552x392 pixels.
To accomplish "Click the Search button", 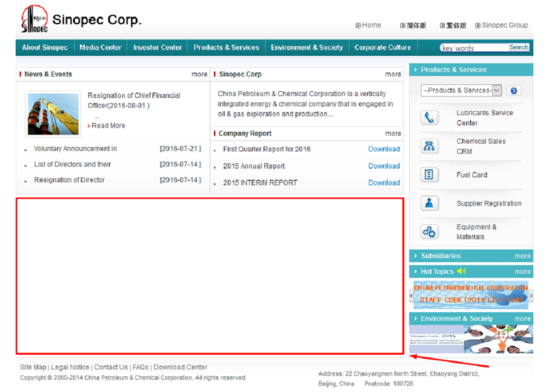I will 519,47.
